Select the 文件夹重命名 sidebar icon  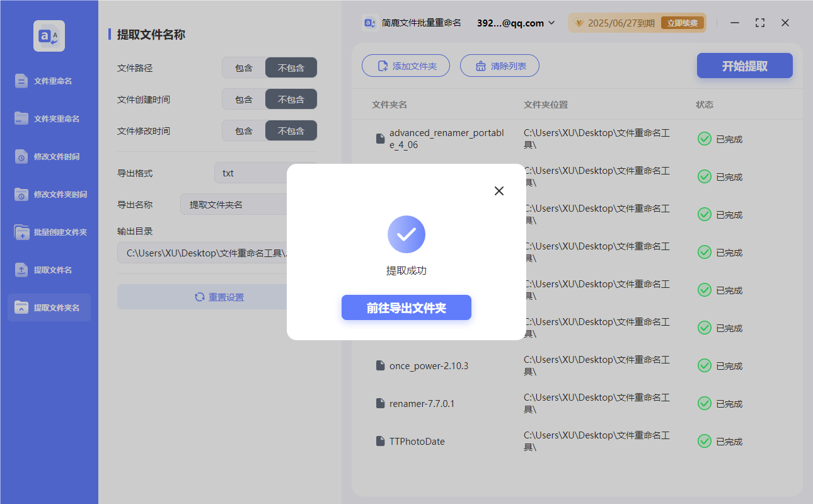49,118
